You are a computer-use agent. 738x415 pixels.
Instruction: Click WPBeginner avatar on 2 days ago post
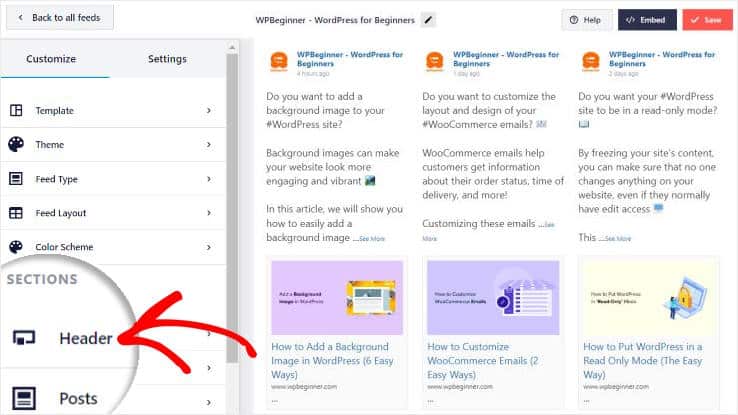click(591, 62)
